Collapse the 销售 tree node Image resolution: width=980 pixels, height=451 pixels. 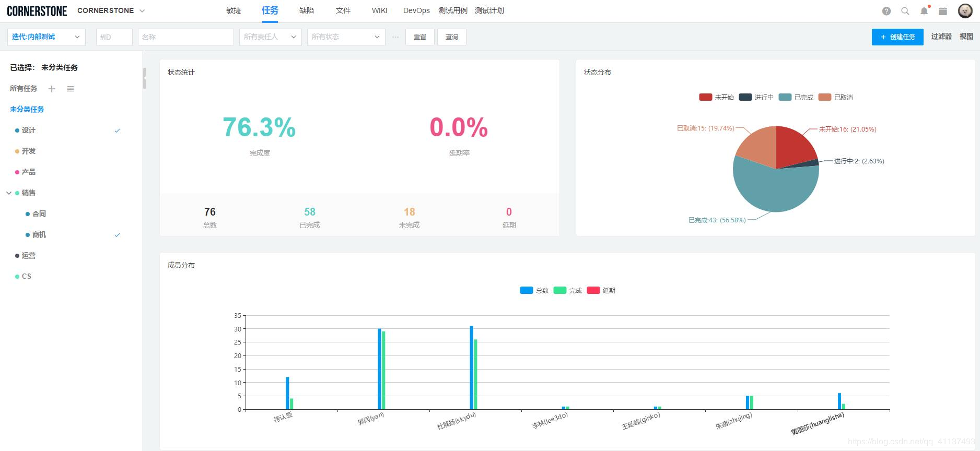point(9,193)
